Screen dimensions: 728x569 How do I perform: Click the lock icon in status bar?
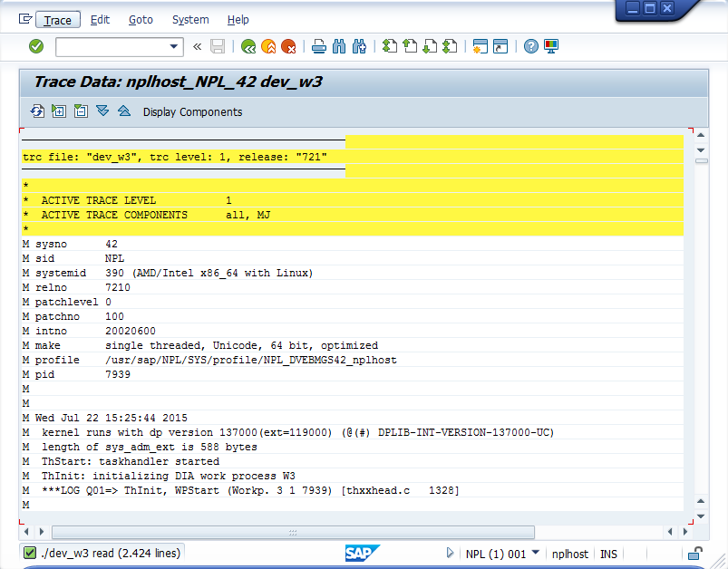click(694, 554)
